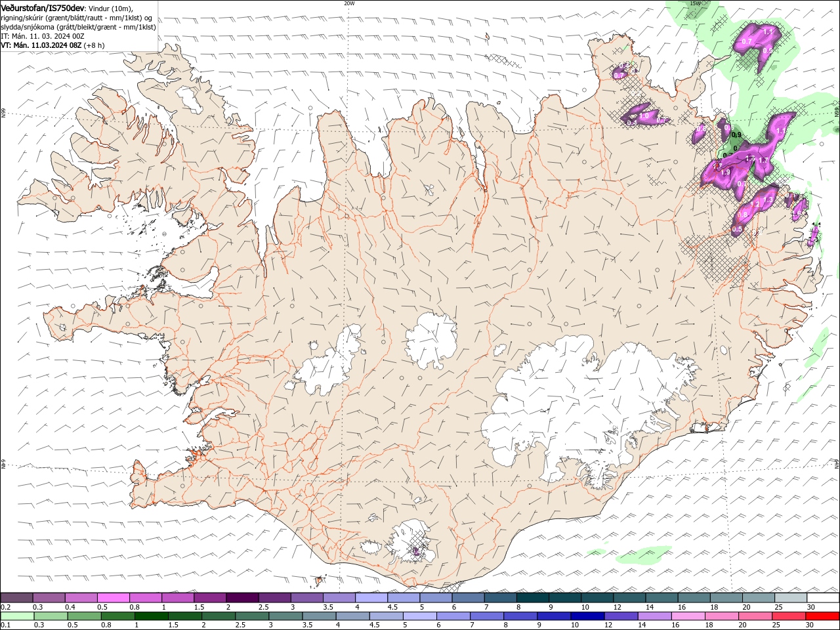Click the map title 'Veðurstofan/IS750dev'
The width and height of the screenshot is (840, 630).
click(42, 7)
